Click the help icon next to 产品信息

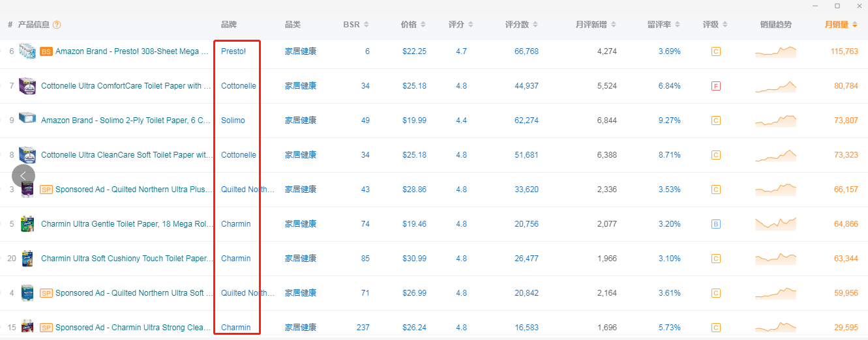tap(57, 25)
